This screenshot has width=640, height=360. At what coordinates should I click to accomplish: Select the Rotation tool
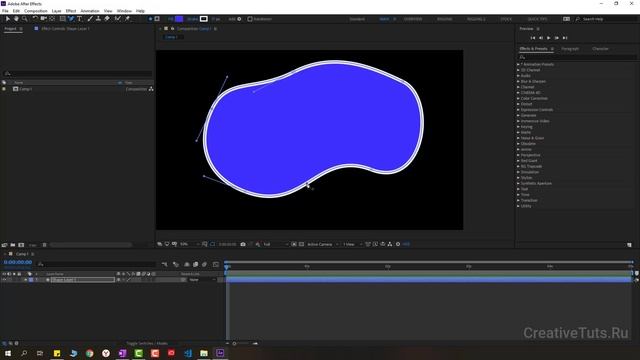pos(35,19)
